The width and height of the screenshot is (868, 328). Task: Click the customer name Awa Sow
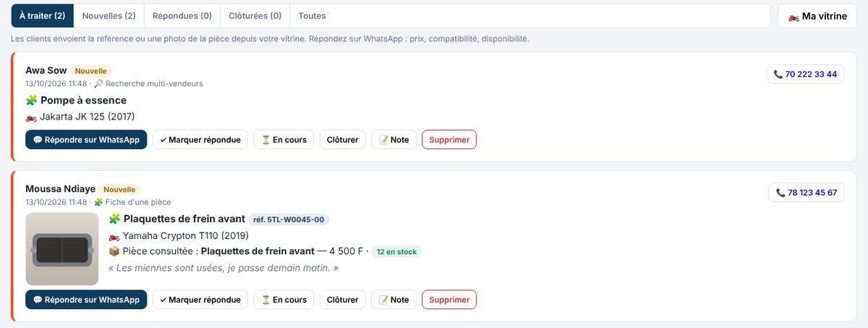pyautogui.click(x=46, y=70)
